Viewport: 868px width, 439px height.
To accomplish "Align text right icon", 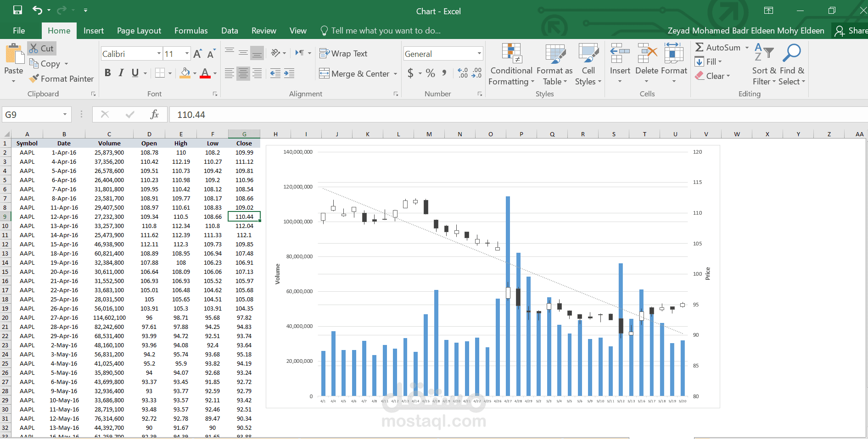I will pos(257,73).
